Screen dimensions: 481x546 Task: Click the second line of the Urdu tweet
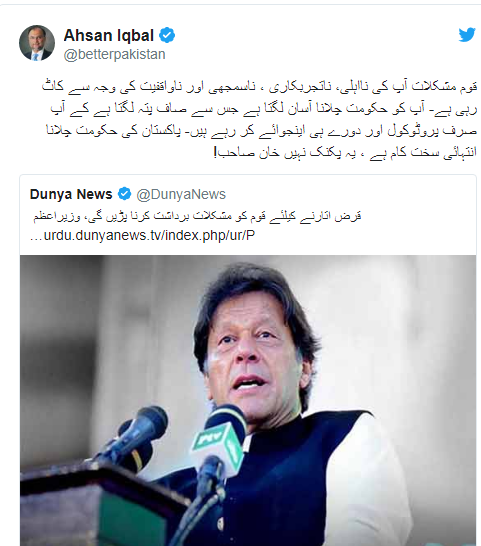pos(264,108)
